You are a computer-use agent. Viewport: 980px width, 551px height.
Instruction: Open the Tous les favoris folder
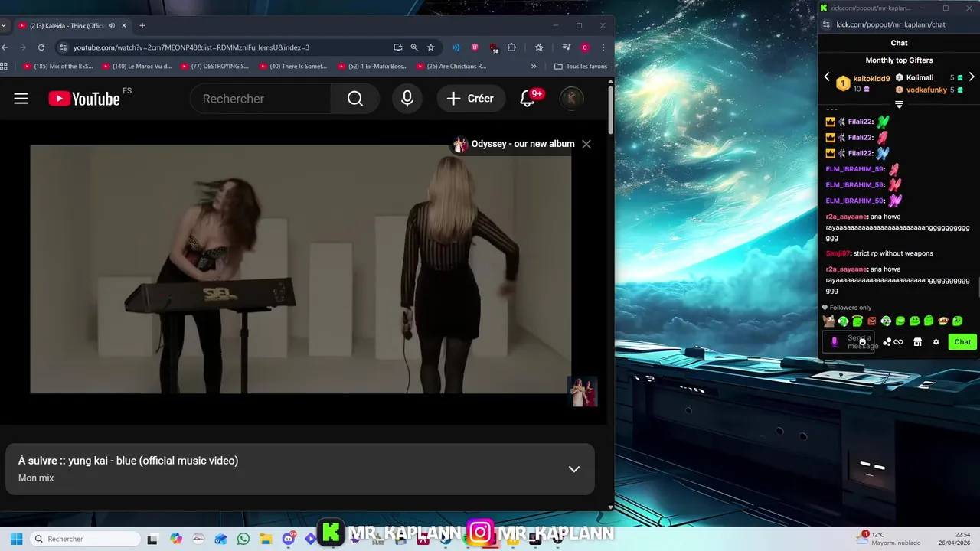tap(580, 67)
